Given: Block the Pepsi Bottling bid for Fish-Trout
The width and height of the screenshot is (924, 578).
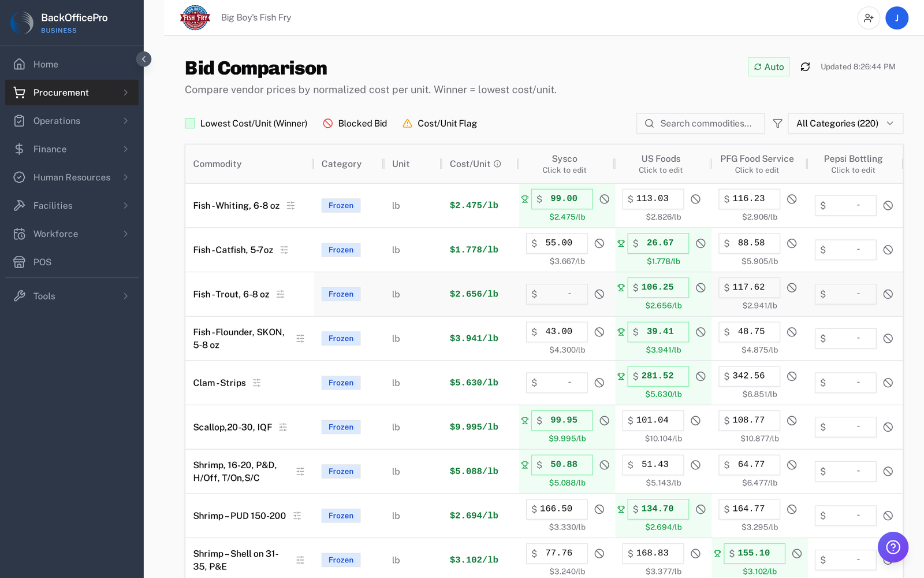Looking at the screenshot, I should pyautogui.click(x=888, y=294).
